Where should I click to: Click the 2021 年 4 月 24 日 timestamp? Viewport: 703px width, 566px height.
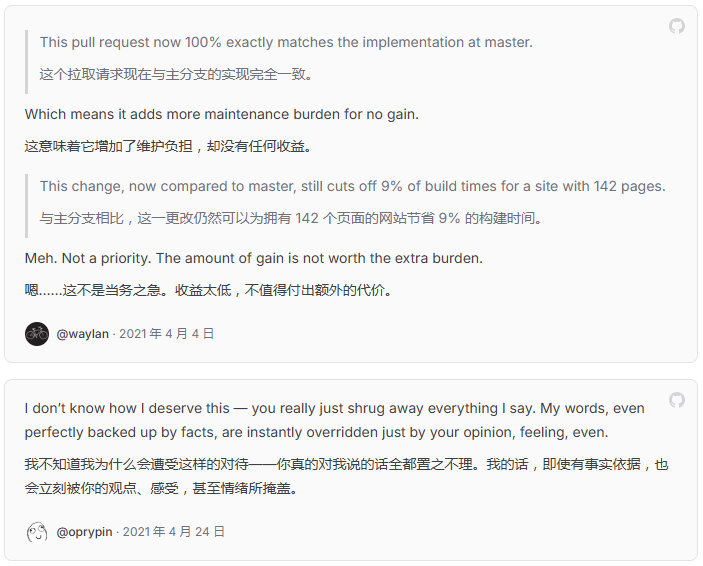(x=174, y=532)
